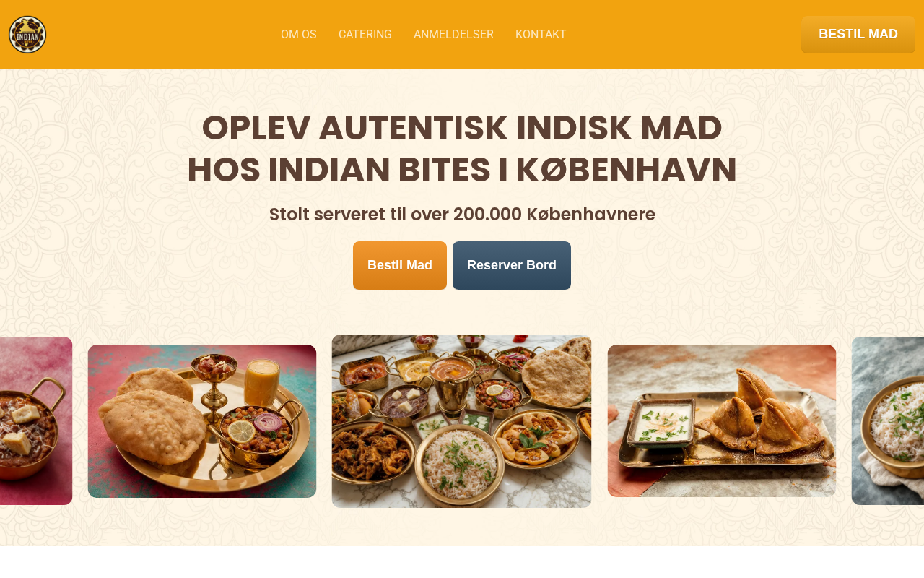Click the Stolt serveret til over 200.000 subtitle
Image resolution: width=924 pixels, height=578 pixels.
462,215
